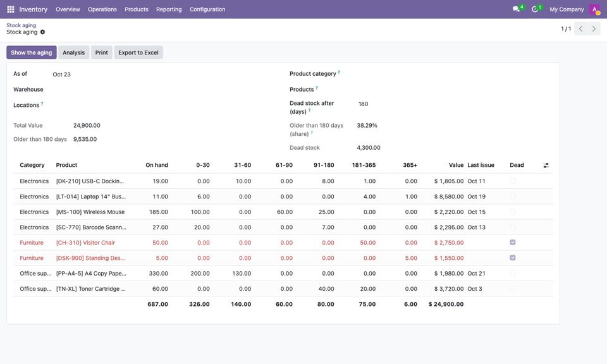This screenshot has width=607, height=364.
Task: Sort by the Last issue column header
Action: (x=481, y=165)
